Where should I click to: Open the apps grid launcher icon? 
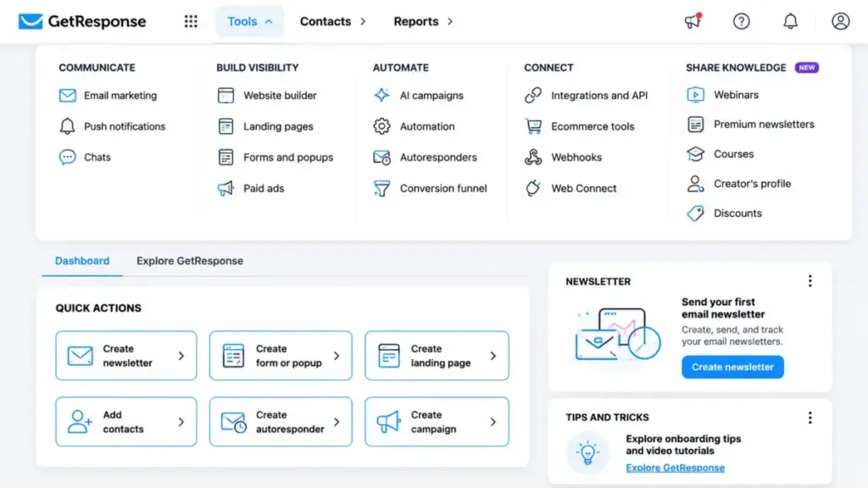(x=191, y=21)
